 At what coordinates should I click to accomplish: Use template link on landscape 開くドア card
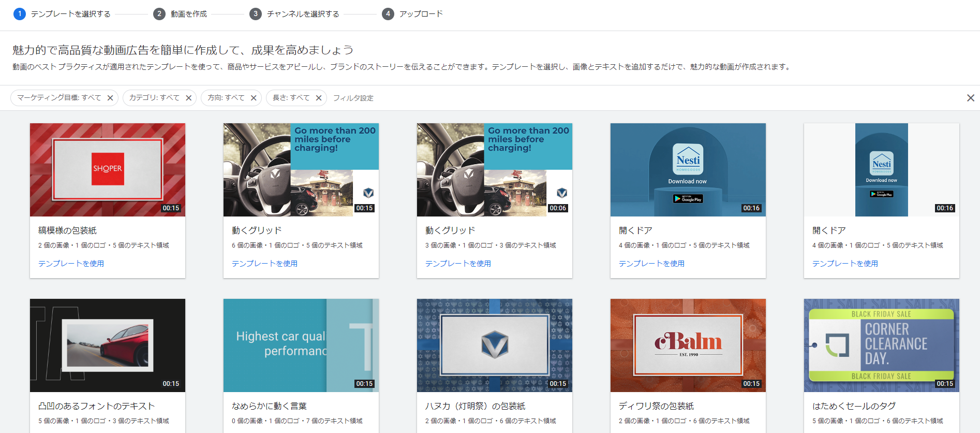pos(651,264)
